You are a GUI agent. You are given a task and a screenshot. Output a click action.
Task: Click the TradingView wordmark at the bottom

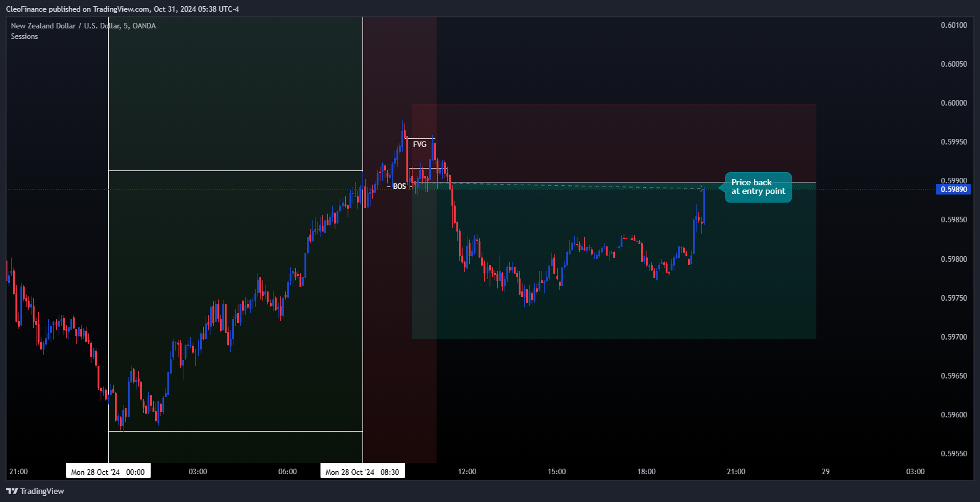pyautogui.click(x=42, y=492)
